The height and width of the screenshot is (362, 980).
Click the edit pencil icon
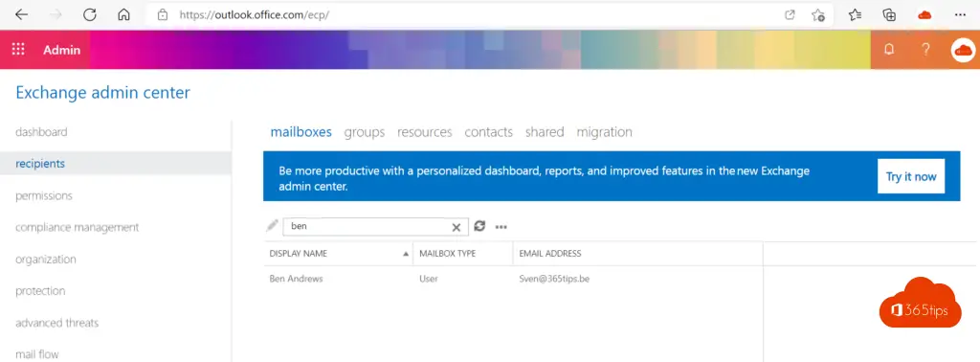tap(272, 226)
